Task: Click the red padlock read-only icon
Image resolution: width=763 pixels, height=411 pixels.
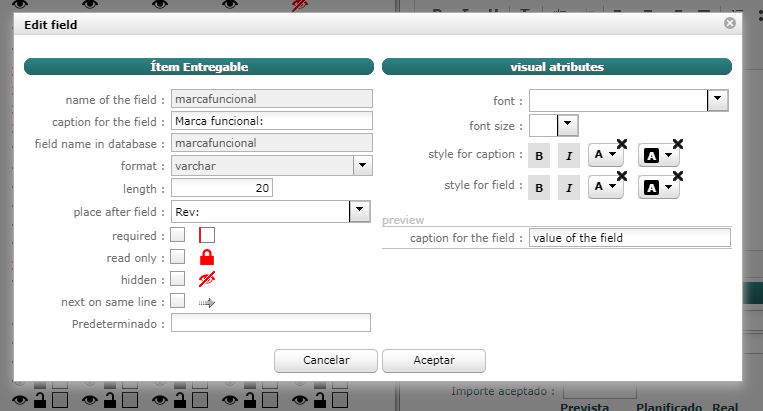Action: (x=207, y=257)
